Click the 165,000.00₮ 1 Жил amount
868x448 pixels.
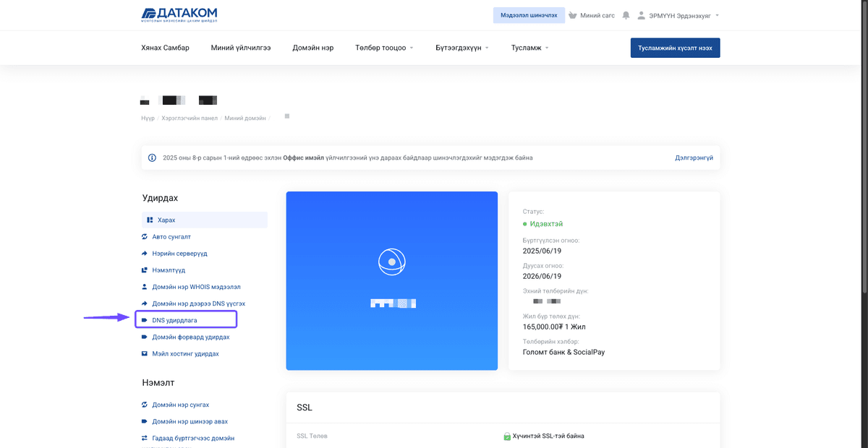click(554, 327)
